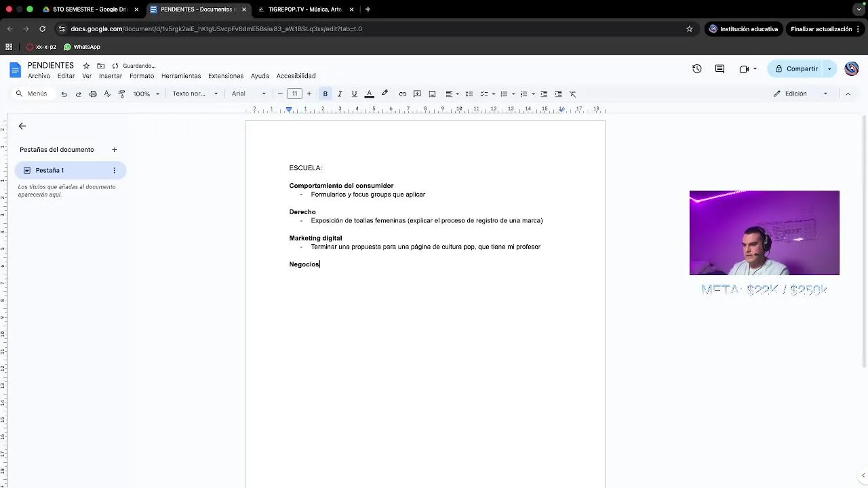
Task: Reload the page
Action: tap(42, 29)
